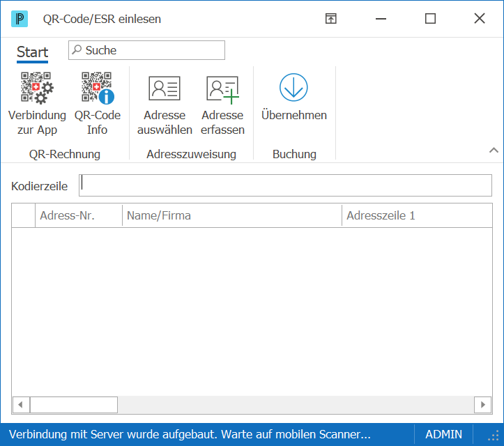Image resolution: width=504 pixels, height=446 pixels.
Task: Click the grid row selector header cell
Action: (x=24, y=215)
